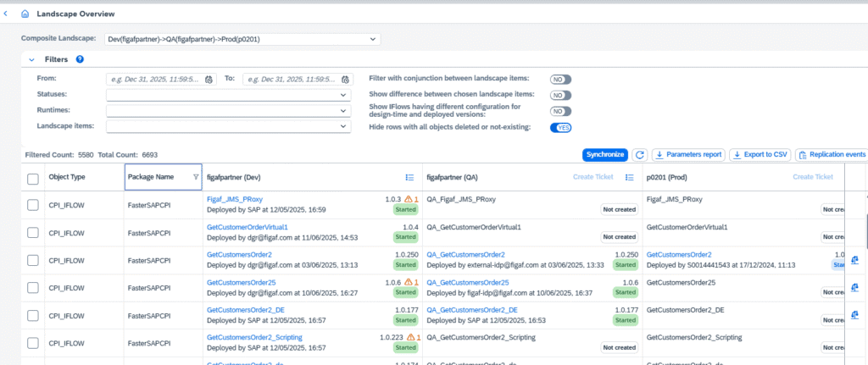Open the QA_GetCustomersOrder2 link
Viewport: 868px width, 365px height.
(466, 254)
